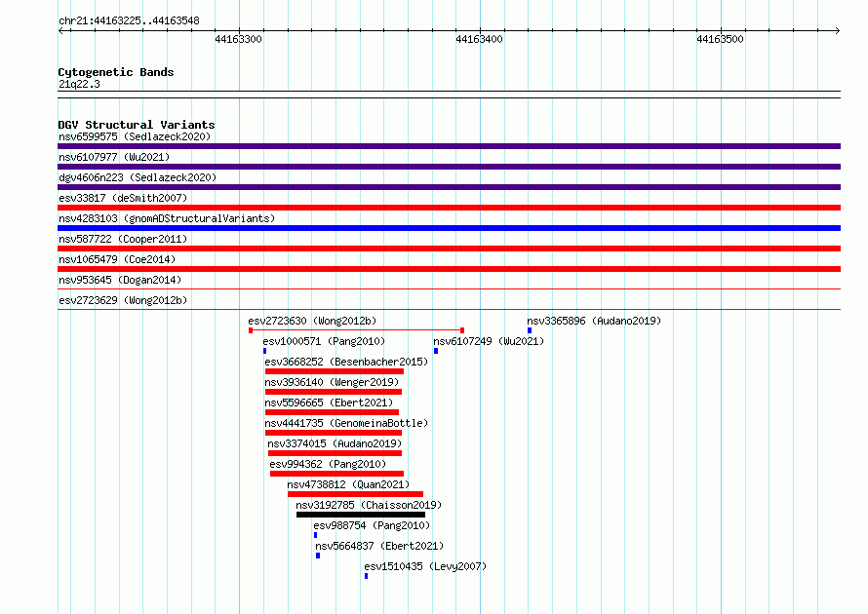Image resolution: width=868 pixels, height=614 pixels.
Task: Click the purple bar under nsv6107977
Action: [449, 167]
